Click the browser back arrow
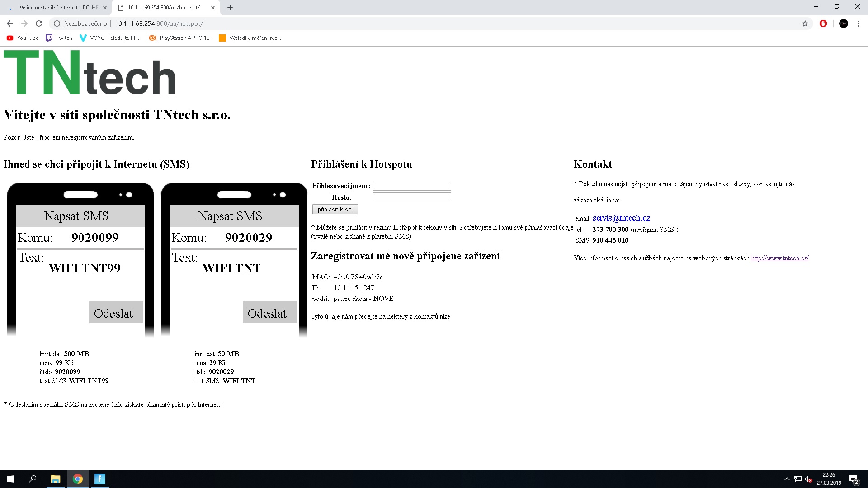Viewport: 868px width, 488px height. click(10, 23)
